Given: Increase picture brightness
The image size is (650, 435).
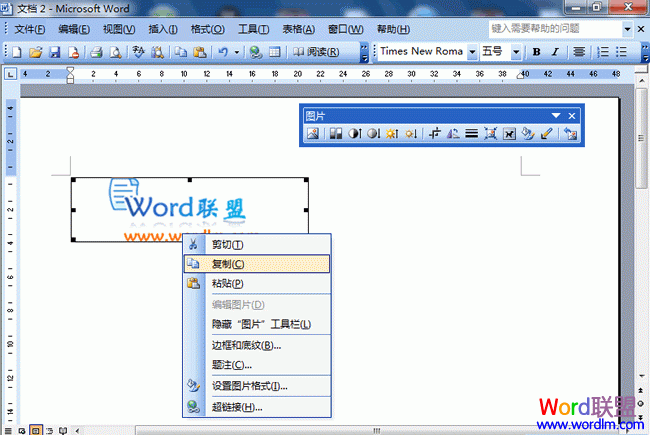Looking at the screenshot, I should coord(392,134).
